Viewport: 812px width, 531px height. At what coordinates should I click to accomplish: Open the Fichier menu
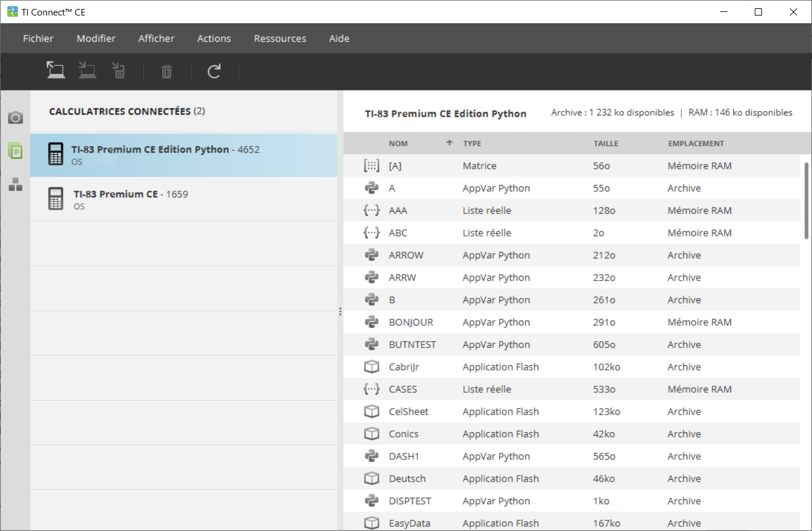tap(38, 39)
